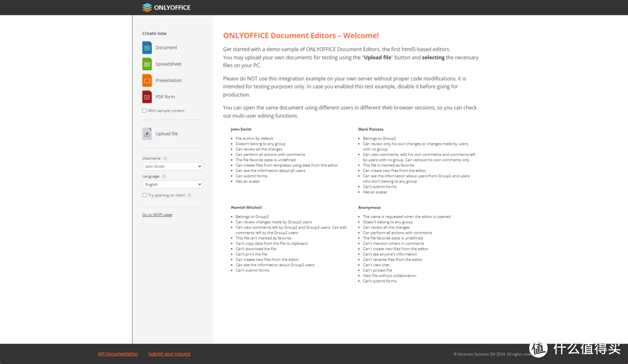Click the red PDF form file icon
The width and height of the screenshot is (628, 364).
pos(147,97)
